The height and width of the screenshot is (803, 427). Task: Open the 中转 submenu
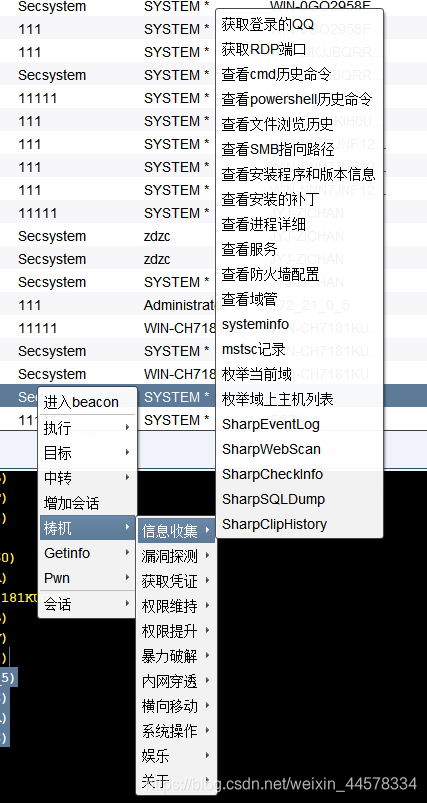88,478
